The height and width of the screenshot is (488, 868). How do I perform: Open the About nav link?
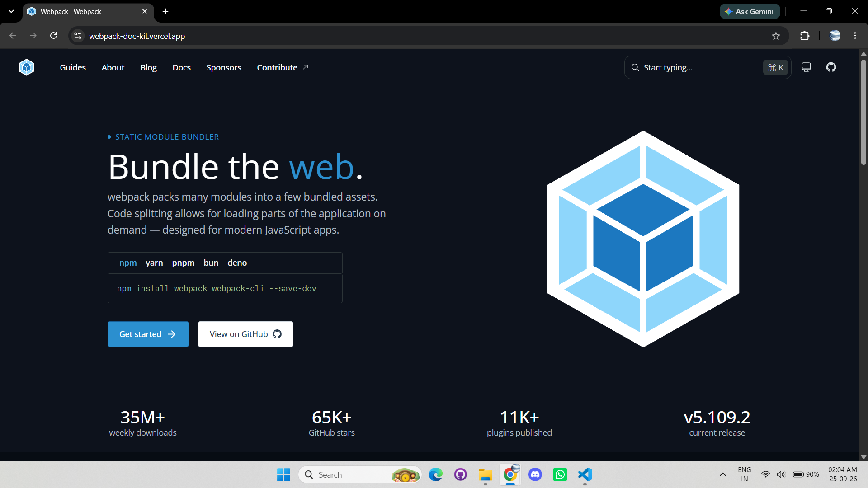click(113, 67)
